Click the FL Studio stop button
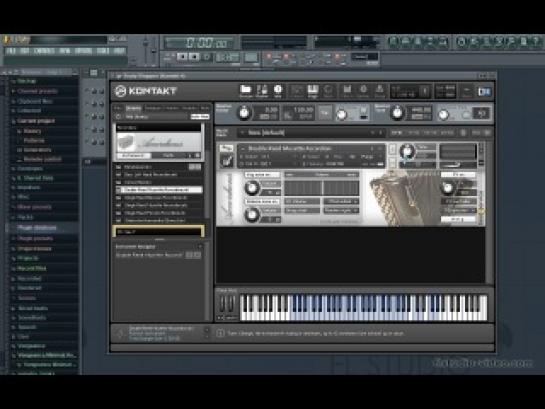545x409 pixels. tap(194, 57)
